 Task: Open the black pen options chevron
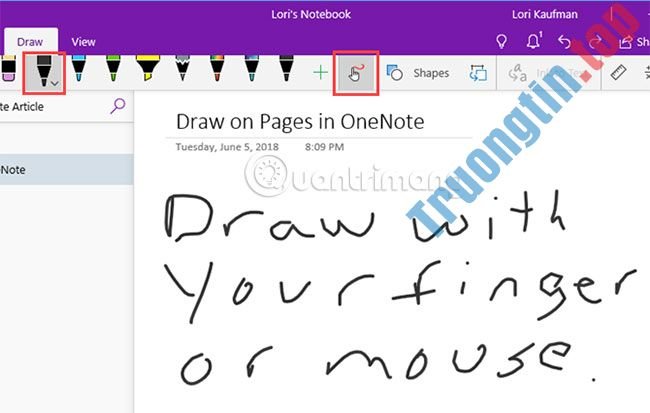tap(55, 83)
